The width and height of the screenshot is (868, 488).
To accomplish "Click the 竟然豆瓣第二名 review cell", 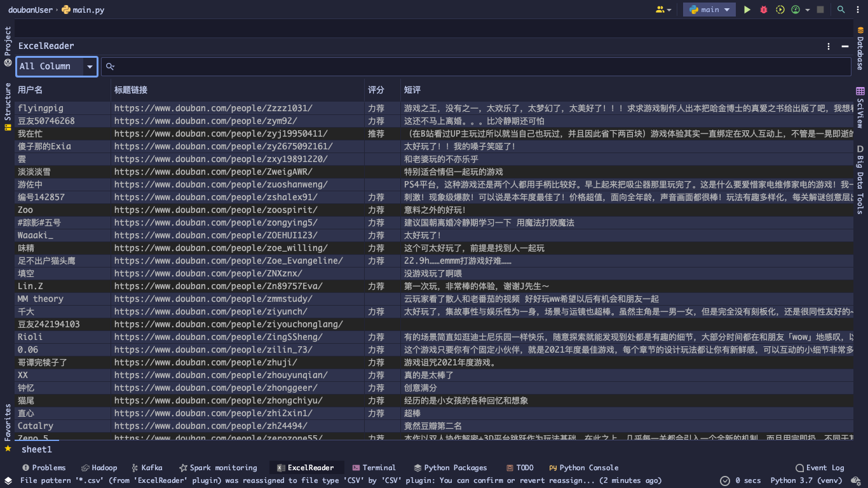I will click(628, 426).
